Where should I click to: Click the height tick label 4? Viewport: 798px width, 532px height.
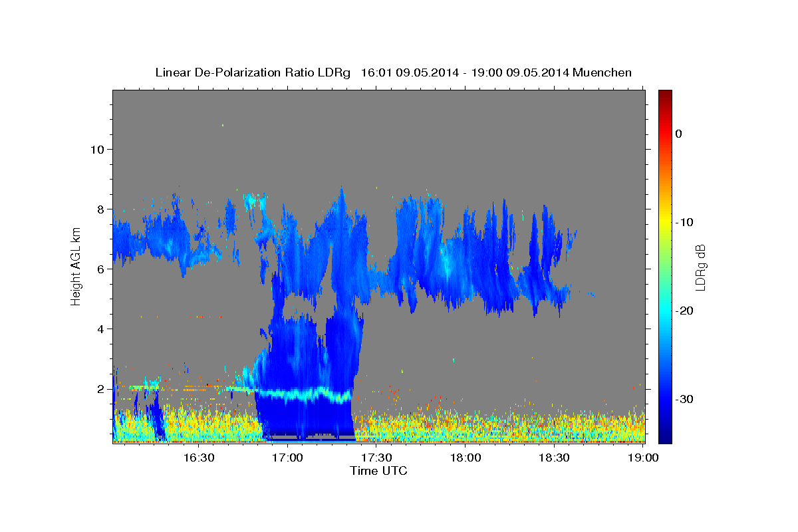point(102,329)
